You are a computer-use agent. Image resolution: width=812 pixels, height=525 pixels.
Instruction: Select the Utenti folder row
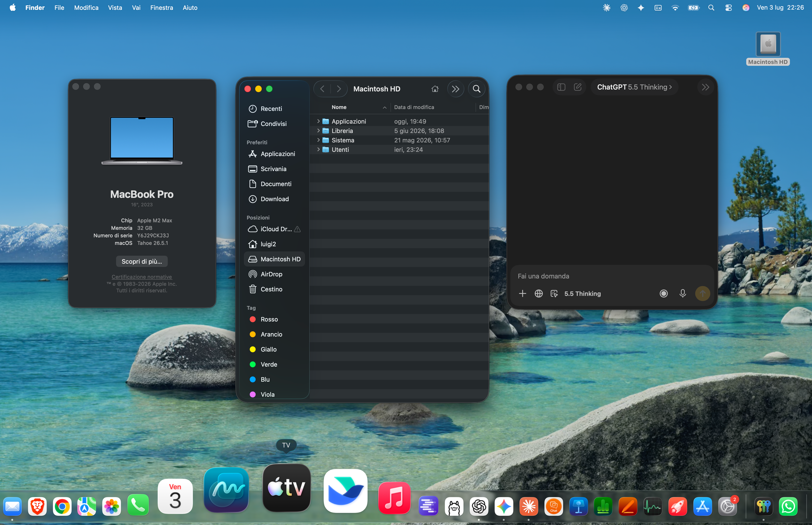pos(399,150)
